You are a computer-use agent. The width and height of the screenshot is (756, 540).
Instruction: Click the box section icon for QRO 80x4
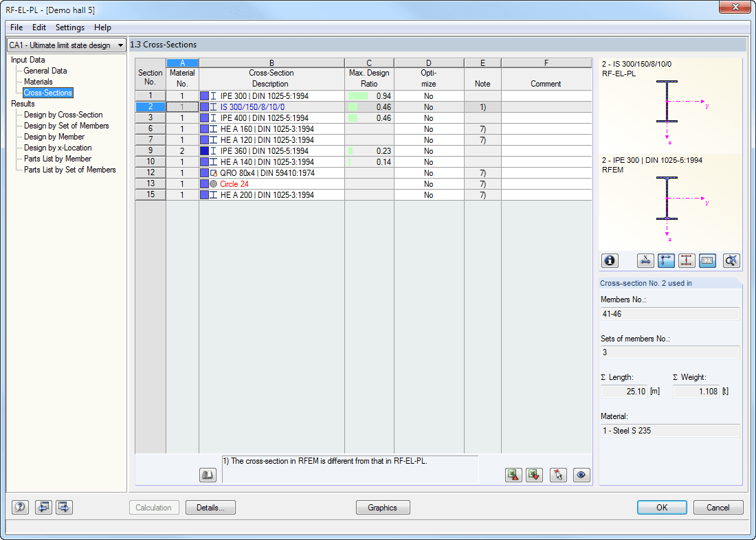[214, 173]
